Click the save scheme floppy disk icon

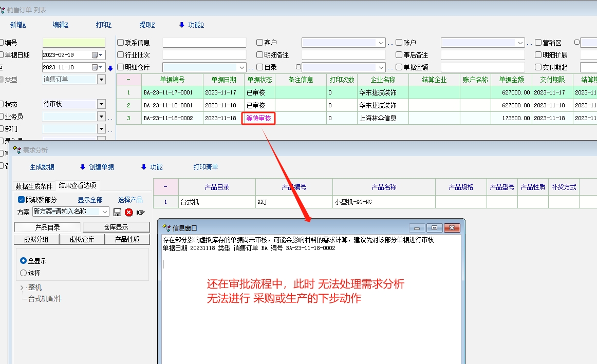coord(117,212)
